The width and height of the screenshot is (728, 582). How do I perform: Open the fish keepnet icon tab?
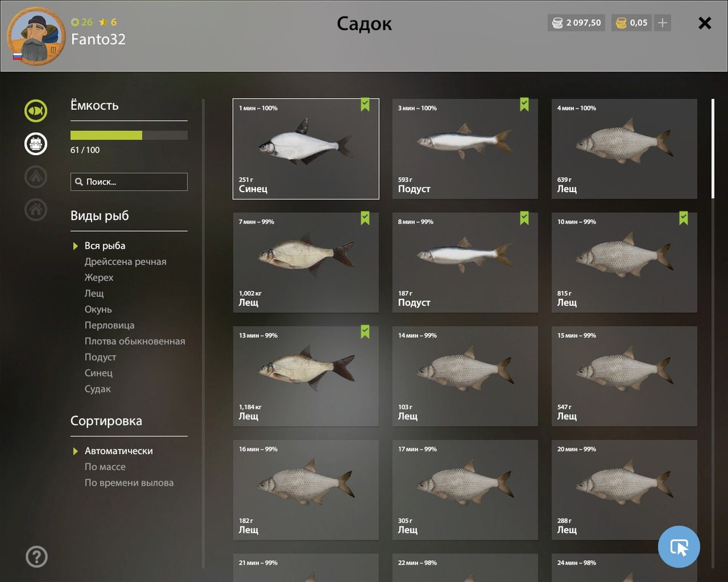[x=36, y=111]
